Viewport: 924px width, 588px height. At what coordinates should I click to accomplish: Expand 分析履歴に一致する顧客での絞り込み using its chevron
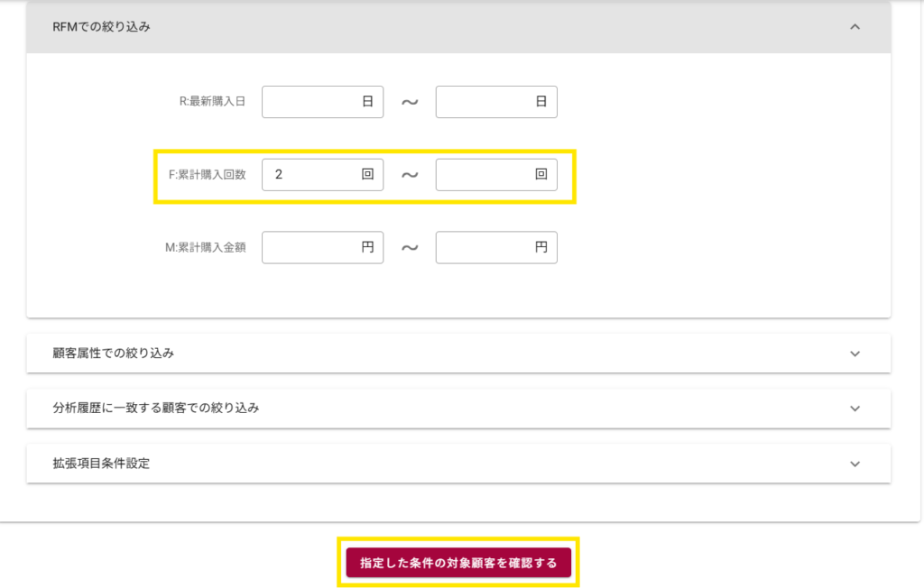(855, 409)
